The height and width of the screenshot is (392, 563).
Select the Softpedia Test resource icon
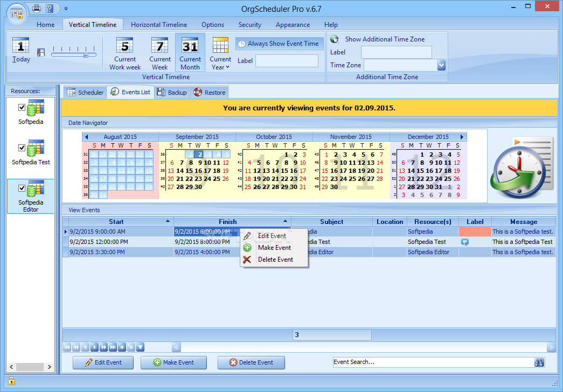36,148
